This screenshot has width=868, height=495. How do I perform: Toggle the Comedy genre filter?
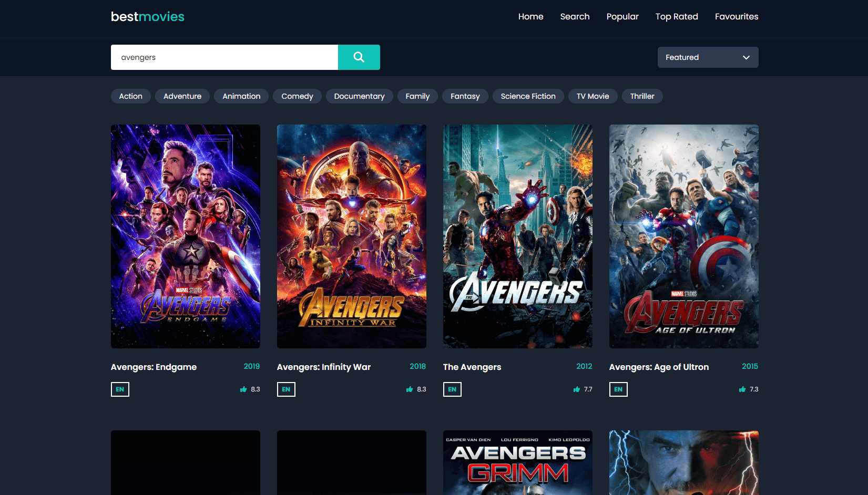pyautogui.click(x=297, y=96)
